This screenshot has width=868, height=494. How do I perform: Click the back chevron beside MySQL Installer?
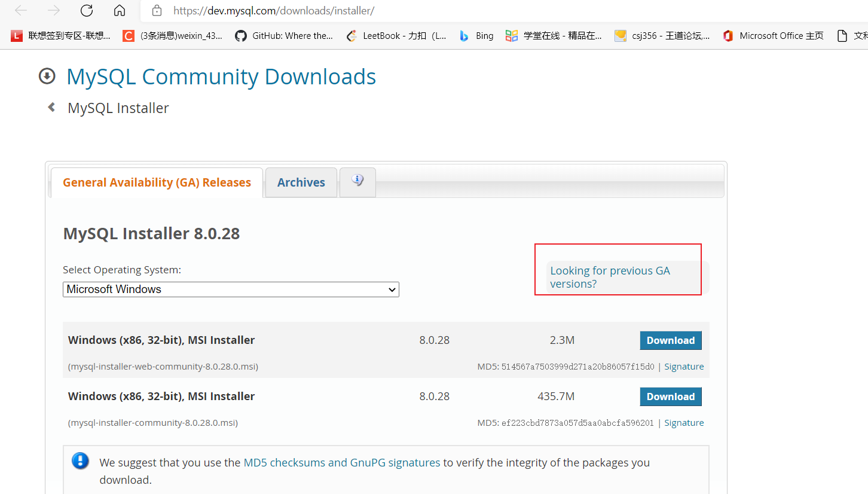click(51, 107)
